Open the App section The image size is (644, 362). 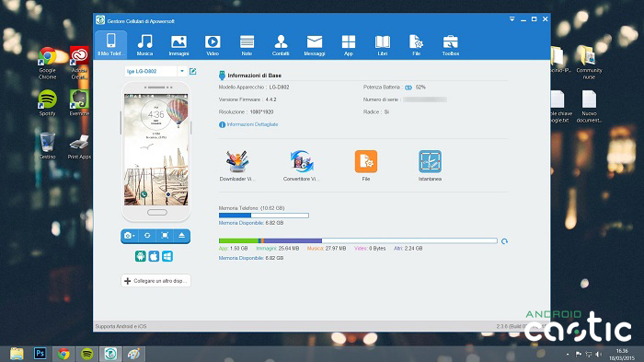[349, 44]
